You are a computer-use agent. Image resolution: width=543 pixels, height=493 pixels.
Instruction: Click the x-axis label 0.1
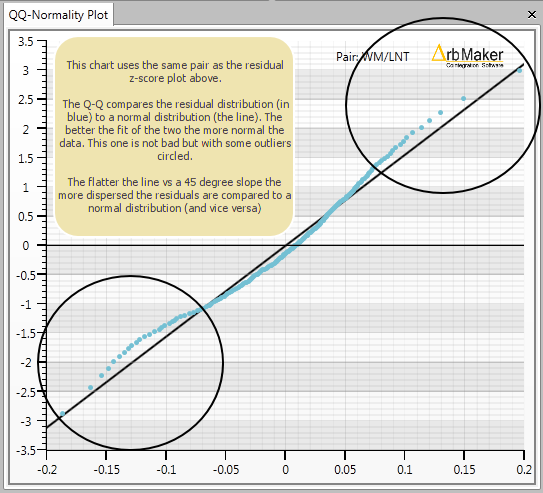click(x=405, y=469)
